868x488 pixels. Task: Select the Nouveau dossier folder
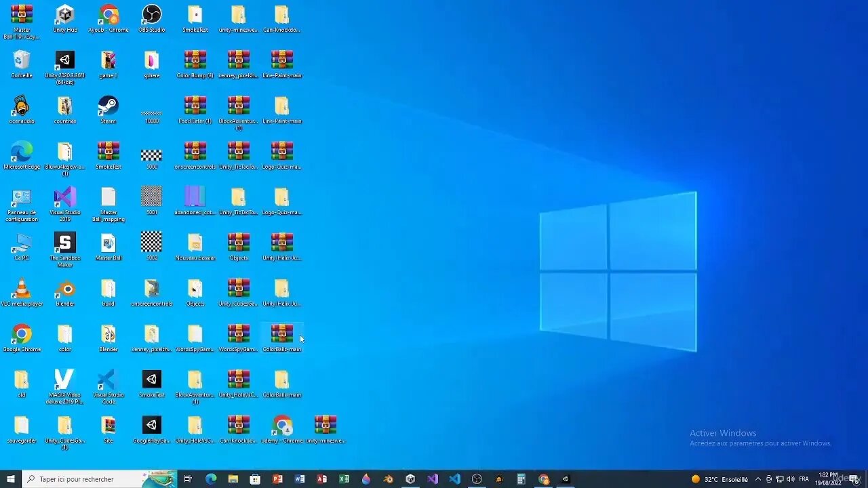click(x=195, y=247)
